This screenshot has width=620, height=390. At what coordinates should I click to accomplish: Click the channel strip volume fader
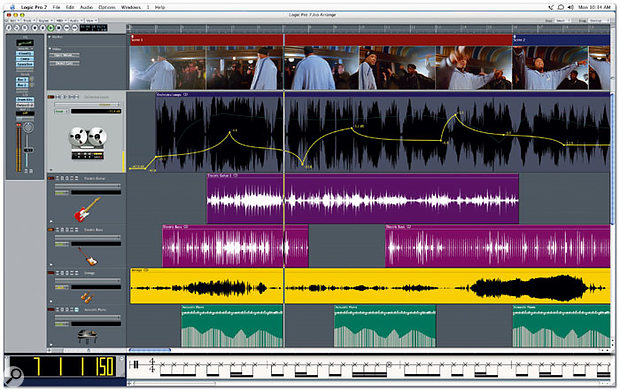[28, 150]
